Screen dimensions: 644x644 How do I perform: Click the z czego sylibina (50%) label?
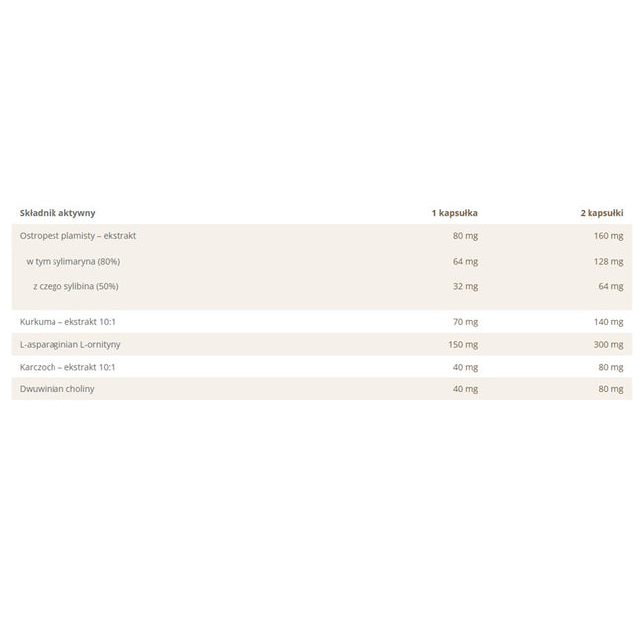75,286
